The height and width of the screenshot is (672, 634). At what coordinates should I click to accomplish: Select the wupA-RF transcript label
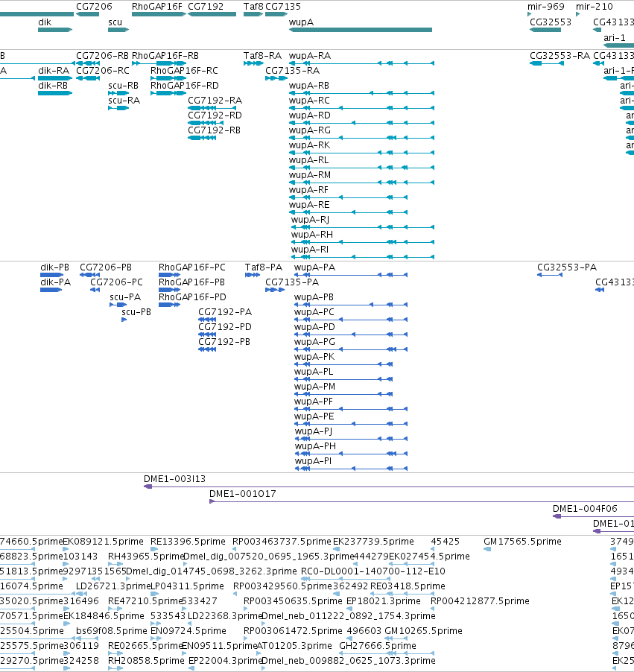tap(308, 189)
